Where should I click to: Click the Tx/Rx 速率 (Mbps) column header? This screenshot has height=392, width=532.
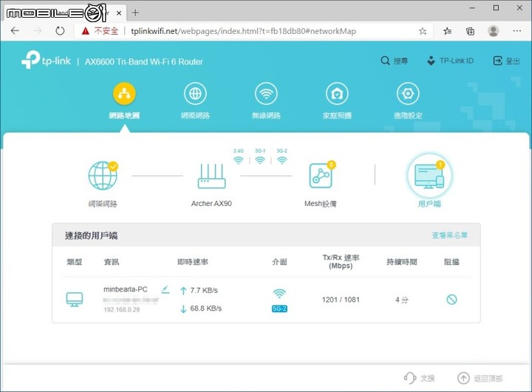point(341,261)
